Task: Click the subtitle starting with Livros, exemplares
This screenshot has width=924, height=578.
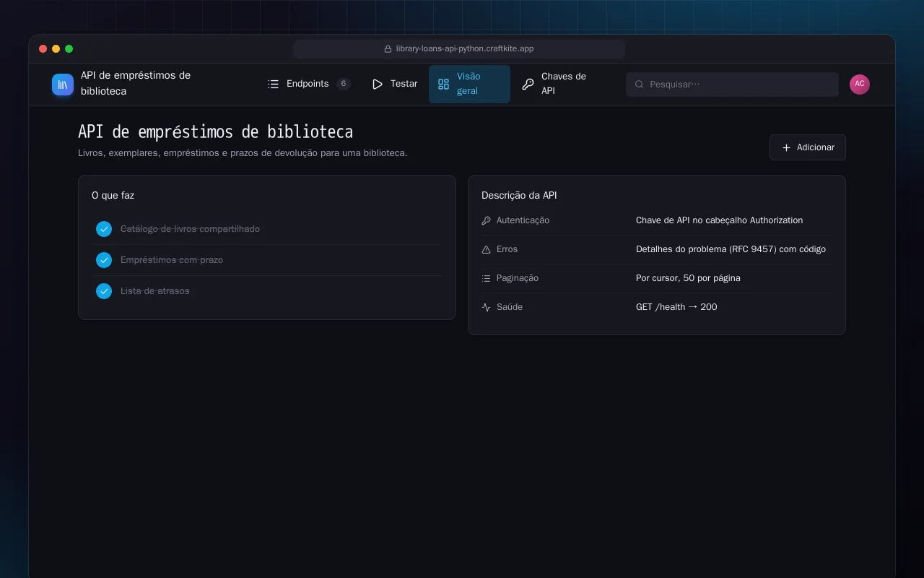Action: tap(243, 153)
